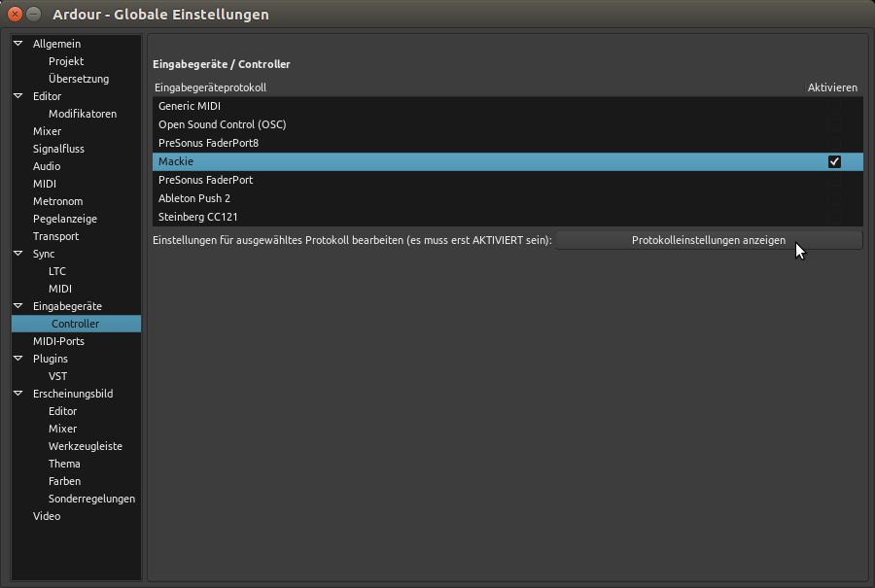Select the "PreSonus FaderPort" row name

click(x=205, y=180)
